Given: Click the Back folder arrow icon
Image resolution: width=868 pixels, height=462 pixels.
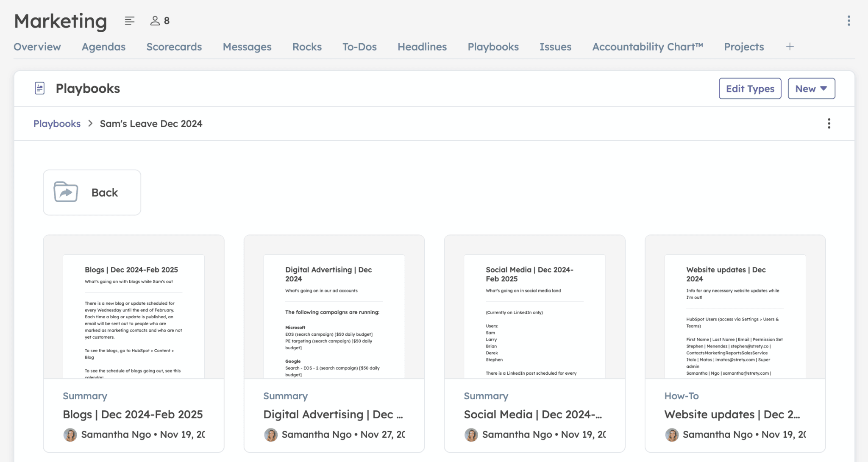Looking at the screenshot, I should 66,192.
